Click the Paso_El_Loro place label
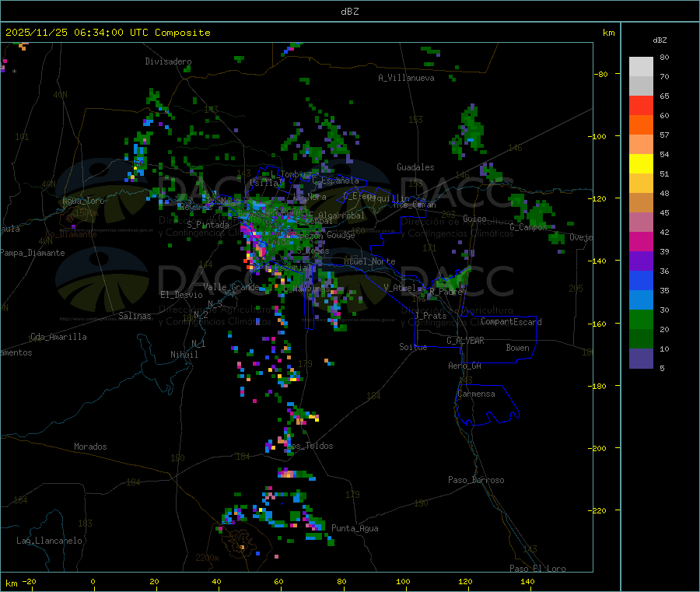The height and width of the screenshot is (592, 700). [537, 569]
